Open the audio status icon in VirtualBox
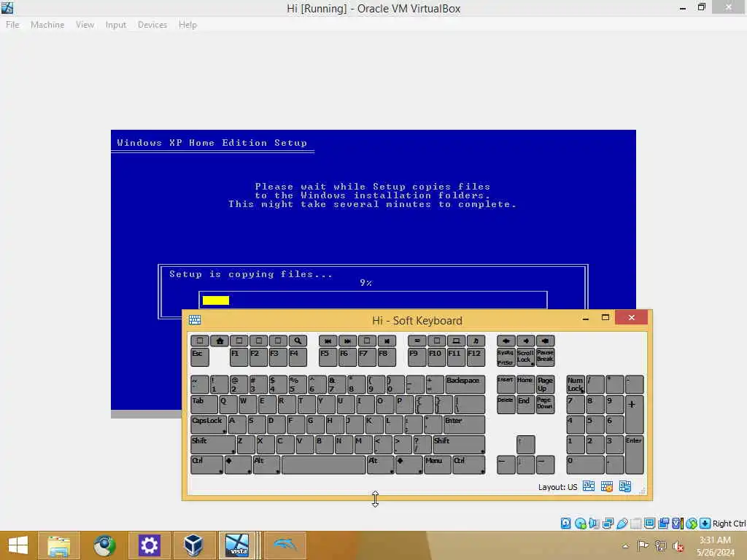The width and height of the screenshot is (747, 560). [x=594, y=524]
